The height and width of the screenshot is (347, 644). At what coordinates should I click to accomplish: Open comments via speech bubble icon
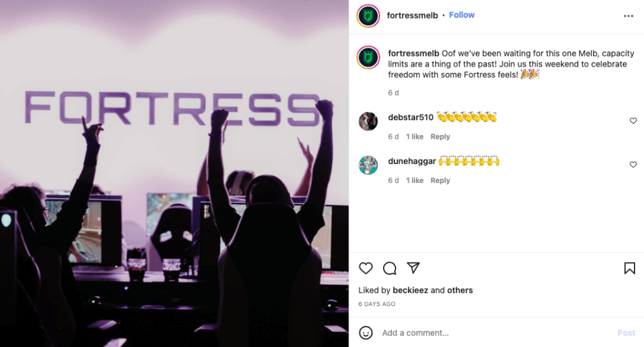click(389, 268)
